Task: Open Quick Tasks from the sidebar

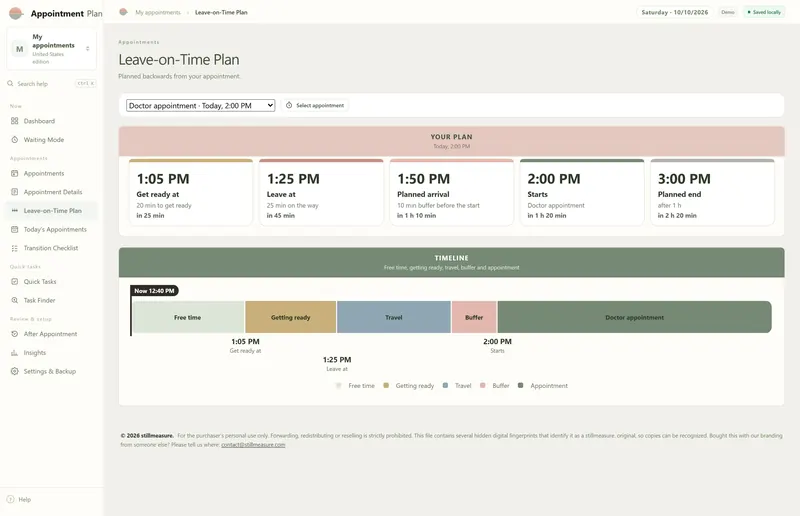Action: click(51, 281)
